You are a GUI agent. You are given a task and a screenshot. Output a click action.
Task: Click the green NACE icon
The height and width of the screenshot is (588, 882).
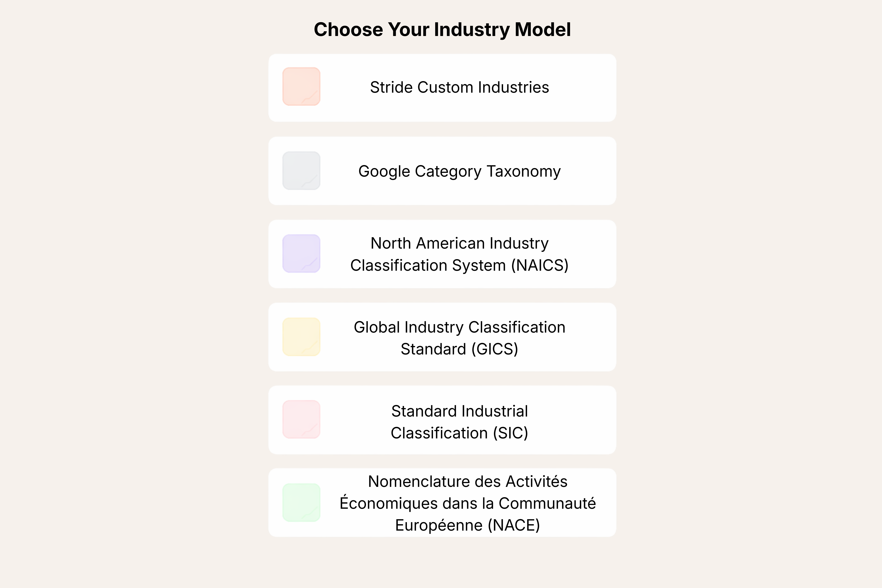click(301, 503)
